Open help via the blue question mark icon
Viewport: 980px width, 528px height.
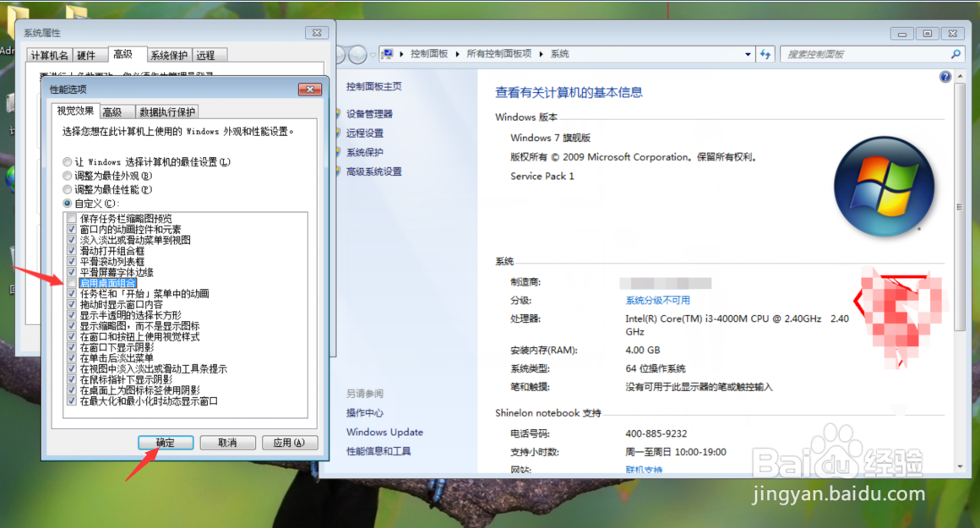pyautogui.click(x=945, y=77)
